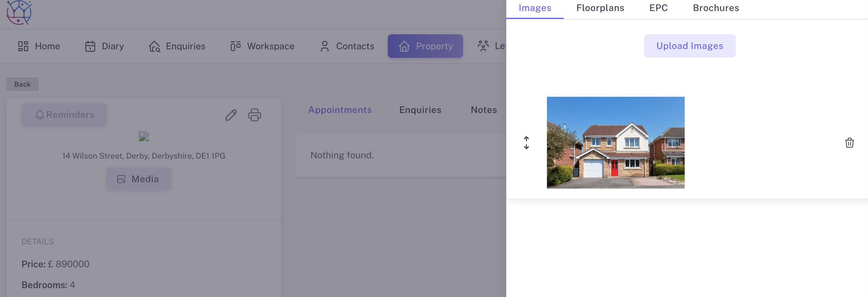Select the Notes tab
868x297 pixels.
tap(484, 110)
